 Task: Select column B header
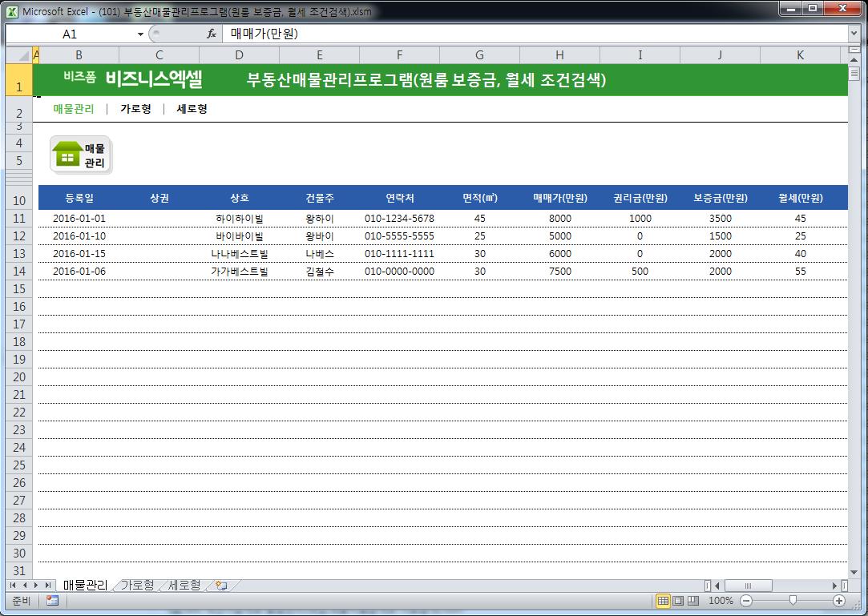coord(79,54)
